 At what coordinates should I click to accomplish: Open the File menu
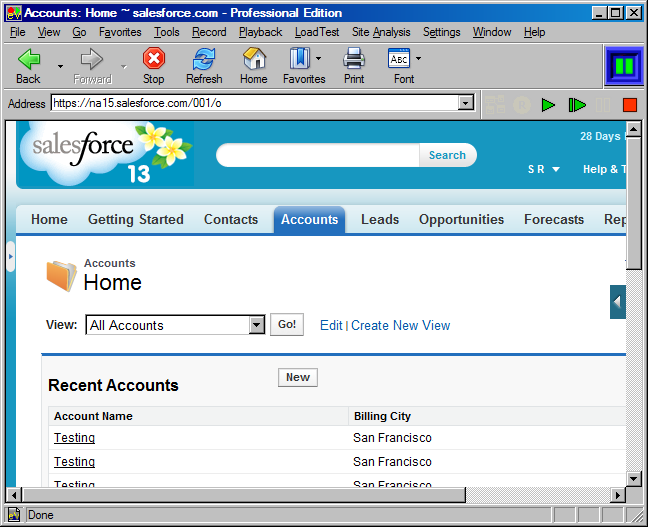[x=17, y=32]
